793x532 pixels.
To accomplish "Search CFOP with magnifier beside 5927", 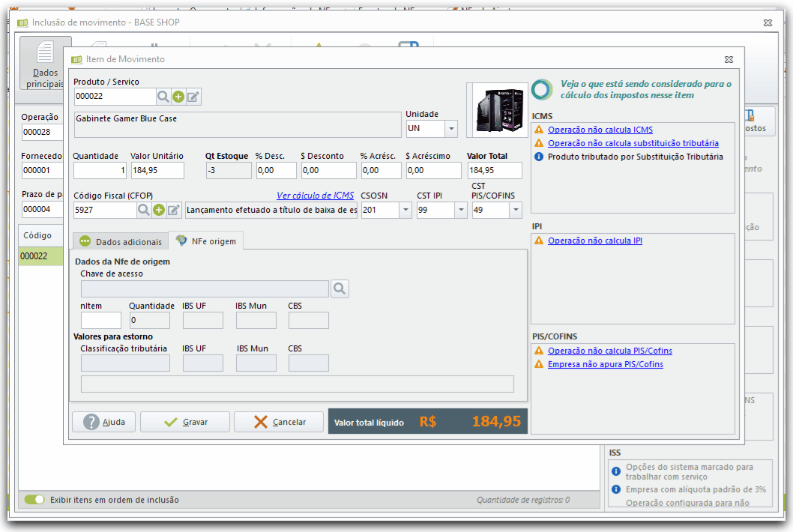I will [x=144, y=210].
